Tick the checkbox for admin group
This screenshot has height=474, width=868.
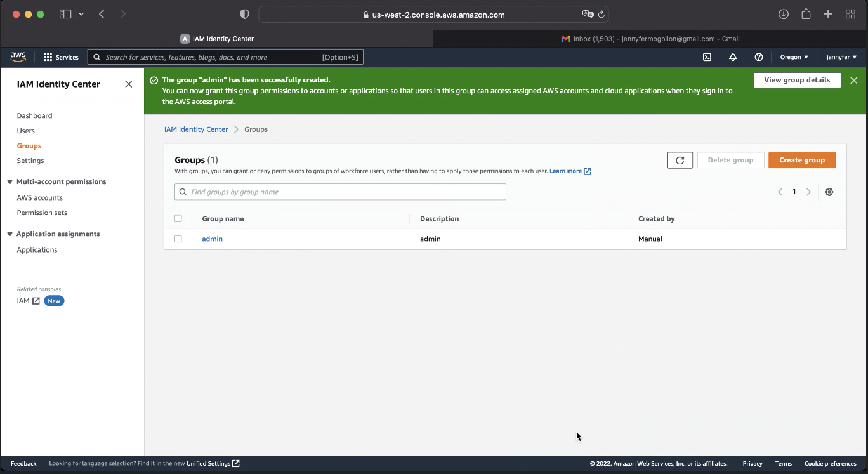coord(178,239)
